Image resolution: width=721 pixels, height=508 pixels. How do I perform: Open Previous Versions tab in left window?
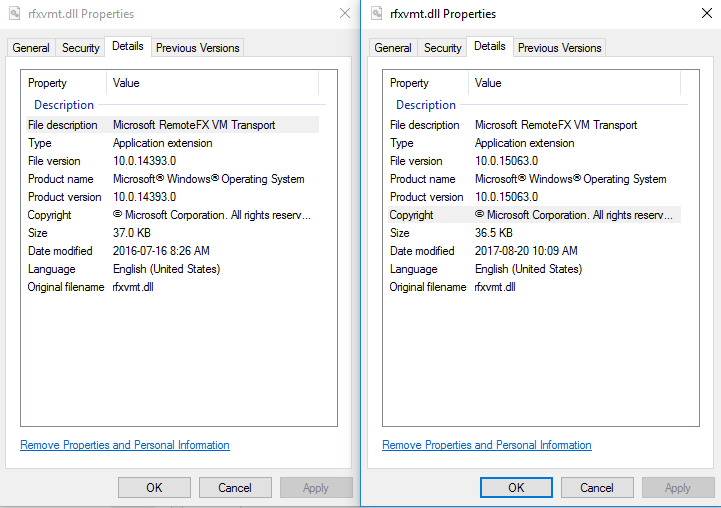tap(198, 48)
